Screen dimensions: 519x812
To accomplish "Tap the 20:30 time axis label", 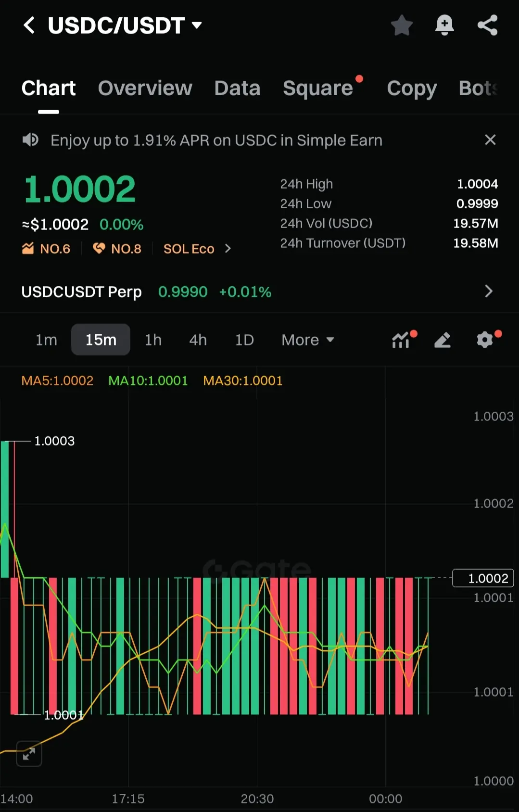I will [x=257, y=799].
